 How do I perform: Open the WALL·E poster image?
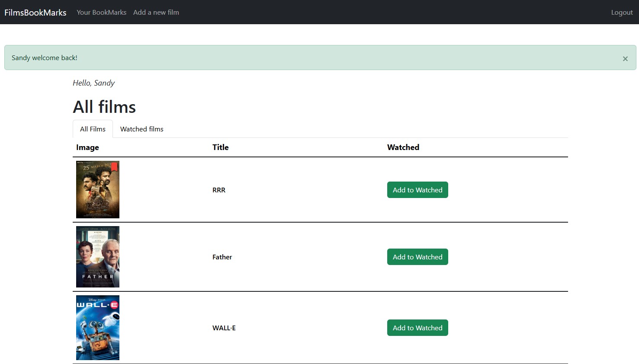coord(98,328)
